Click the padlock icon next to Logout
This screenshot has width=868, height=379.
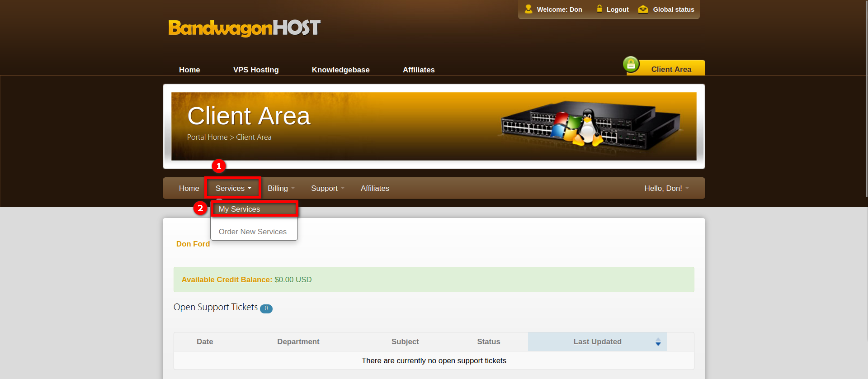(x=599, y=9)
